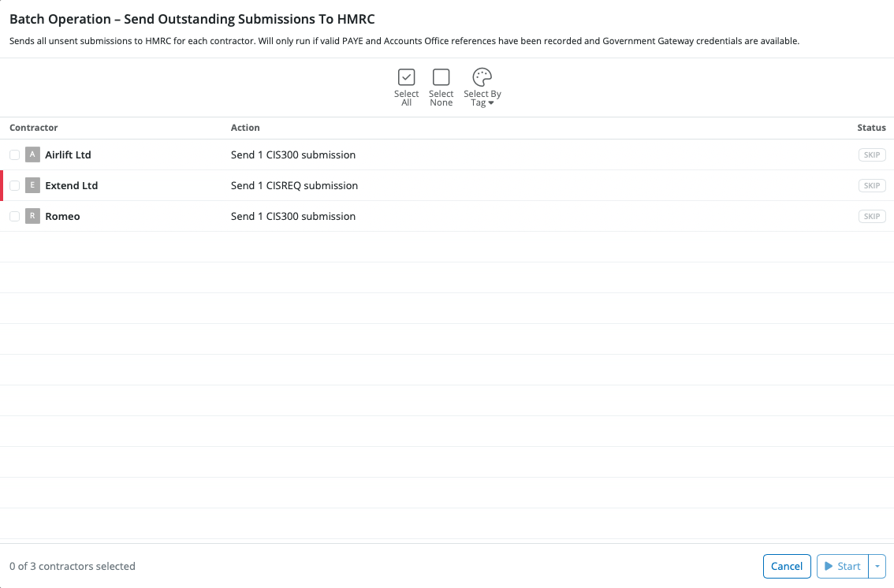894x588 pixels.
Task: Click the SKIP badge for Romeo
Action: (871, 217)
